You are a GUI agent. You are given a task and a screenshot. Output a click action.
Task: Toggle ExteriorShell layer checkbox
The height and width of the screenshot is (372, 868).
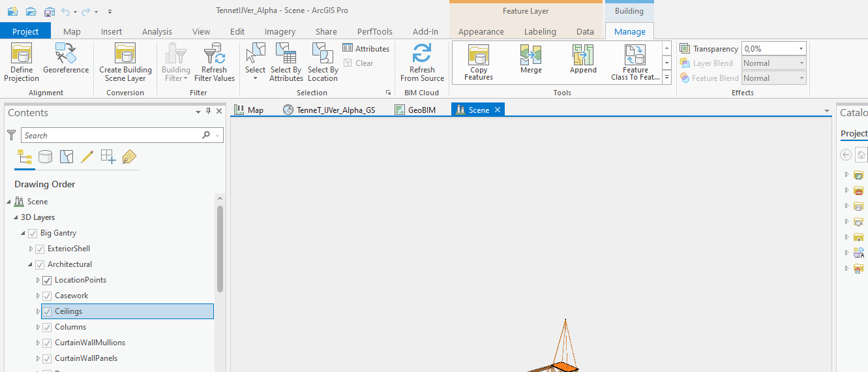click(40, 249)
